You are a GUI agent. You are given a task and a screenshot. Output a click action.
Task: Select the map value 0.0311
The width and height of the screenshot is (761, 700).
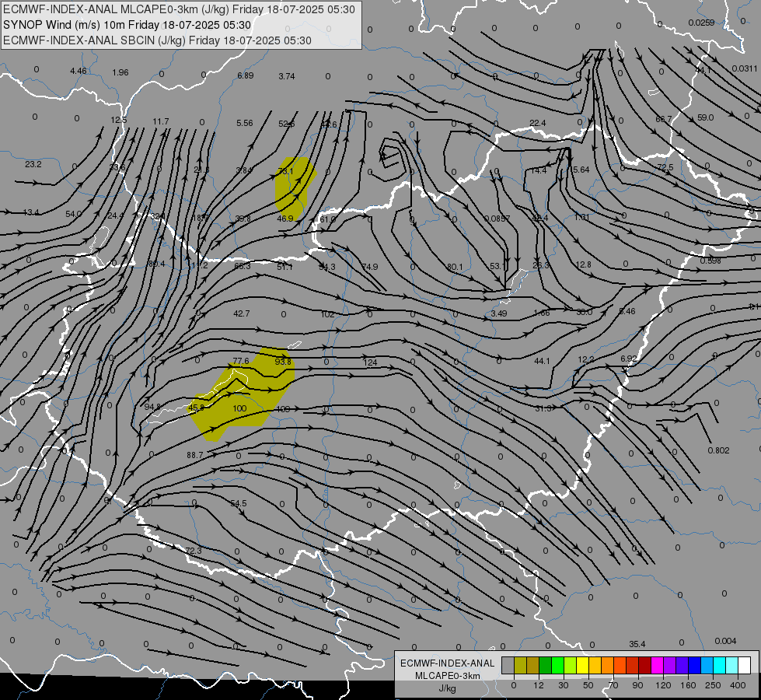tap(745, 68)
